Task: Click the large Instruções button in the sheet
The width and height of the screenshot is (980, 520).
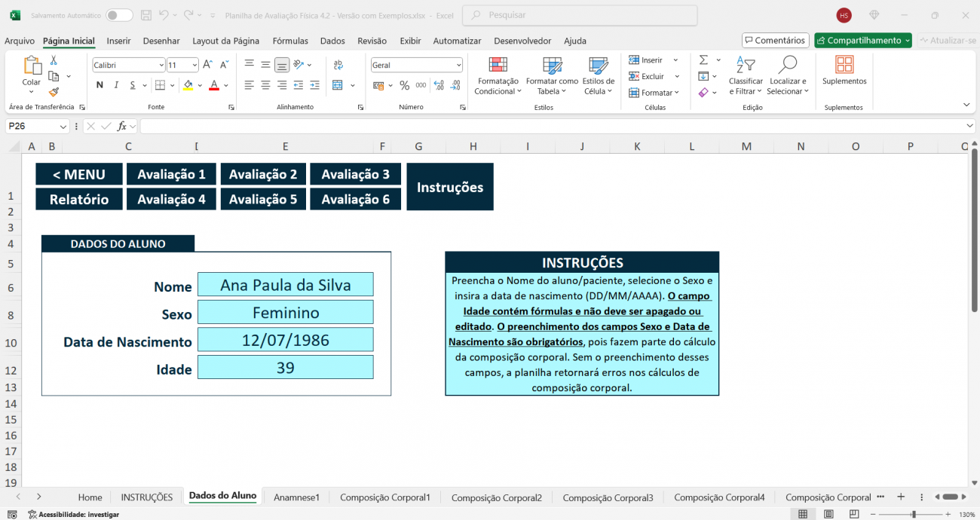Action: click(450, 187)
